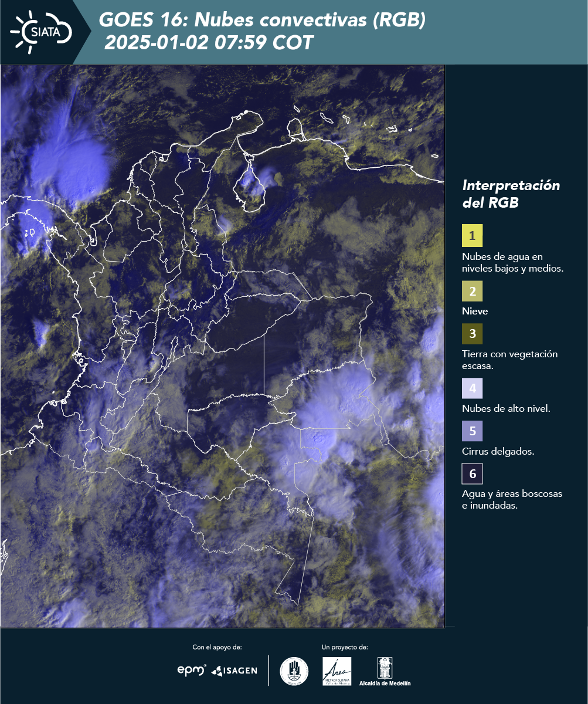The image size is (588, 704).
Task: Click the 'Nieve' legend label
Action: (x=475, y=312)
